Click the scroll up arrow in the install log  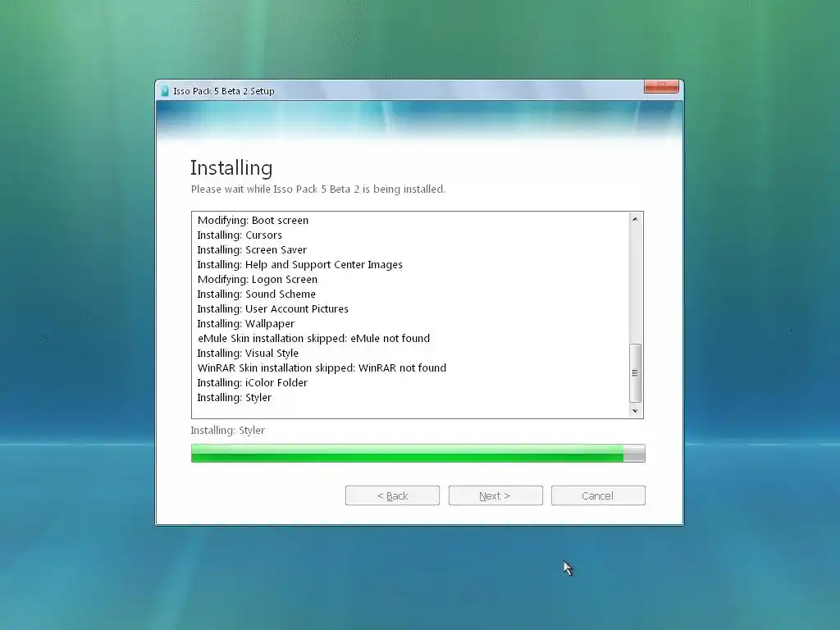635,219
